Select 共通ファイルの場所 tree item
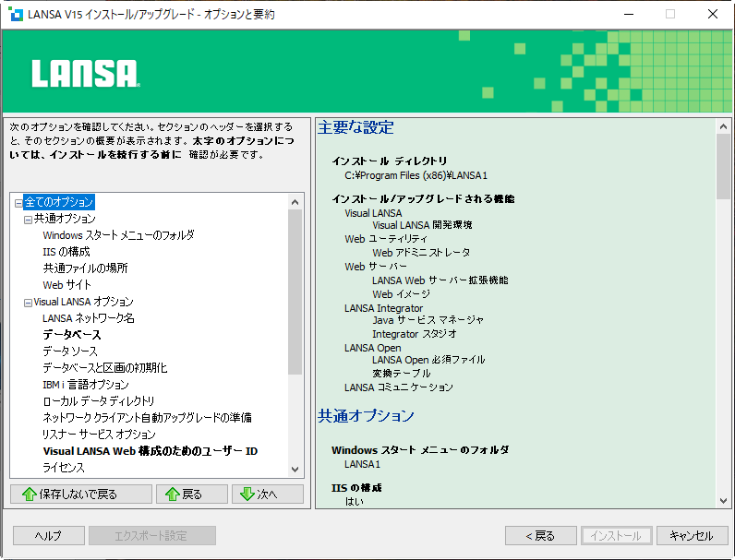Screen dimensions: 735x560 pyautogui.click(x=85, y=268)
